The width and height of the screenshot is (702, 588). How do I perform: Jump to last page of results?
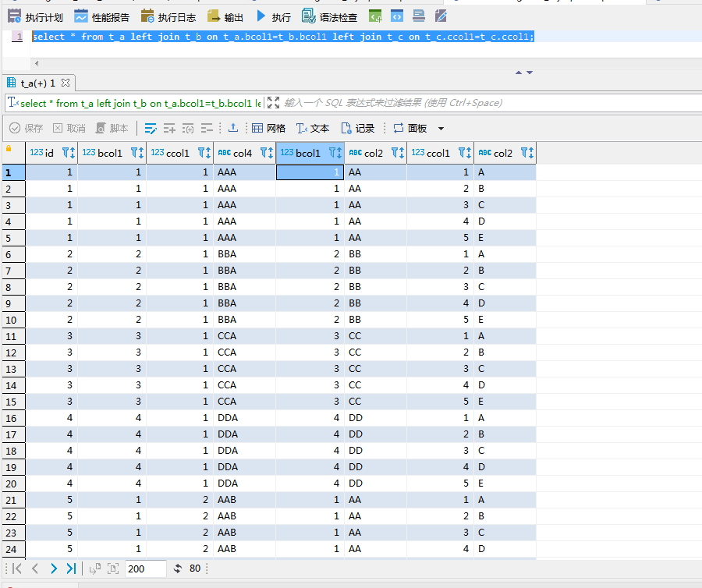71,569
